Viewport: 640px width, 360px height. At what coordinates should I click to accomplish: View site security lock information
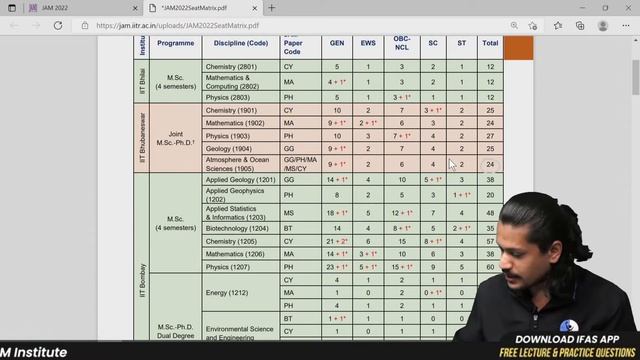(85, 26)
